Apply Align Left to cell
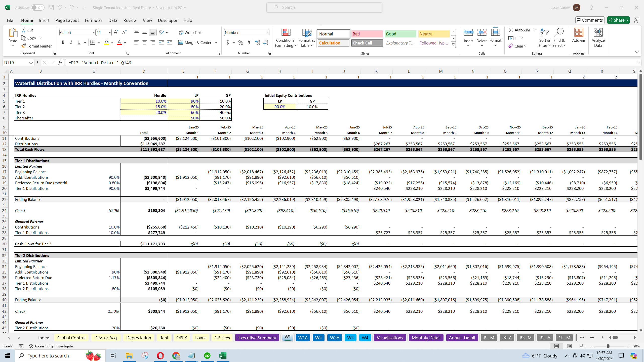This screenshot has height=362, width=644. [x=136, y=42]
